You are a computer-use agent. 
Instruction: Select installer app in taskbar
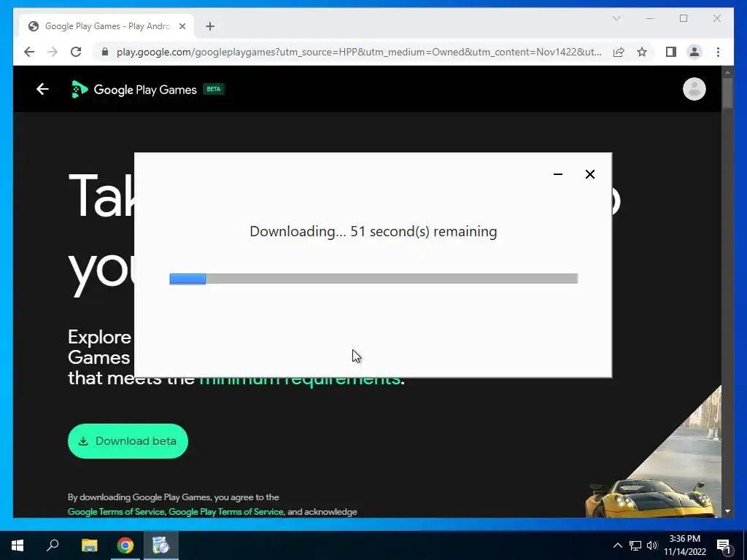tap(161, 545)
